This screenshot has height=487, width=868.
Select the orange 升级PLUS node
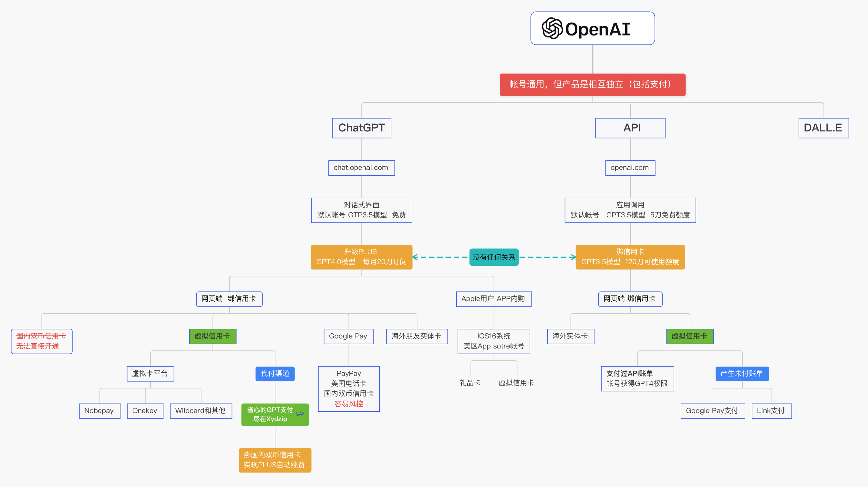pos(361,257)
